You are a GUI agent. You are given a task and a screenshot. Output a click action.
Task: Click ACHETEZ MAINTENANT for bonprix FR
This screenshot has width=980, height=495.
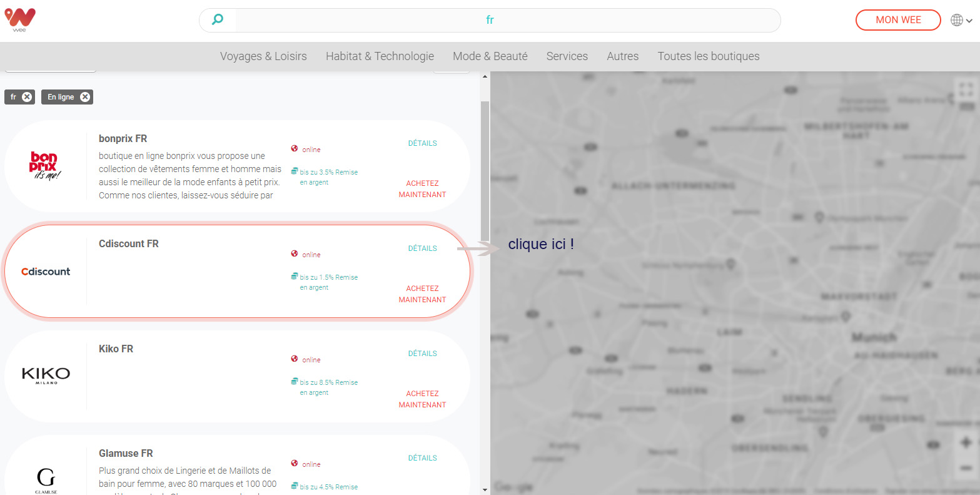pos(422,189)
